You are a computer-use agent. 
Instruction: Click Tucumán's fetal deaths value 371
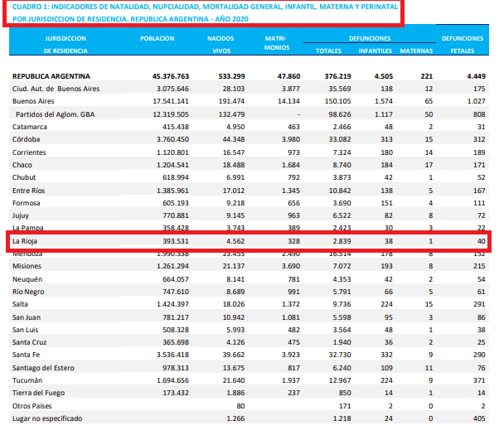click(x=479, y=380)
